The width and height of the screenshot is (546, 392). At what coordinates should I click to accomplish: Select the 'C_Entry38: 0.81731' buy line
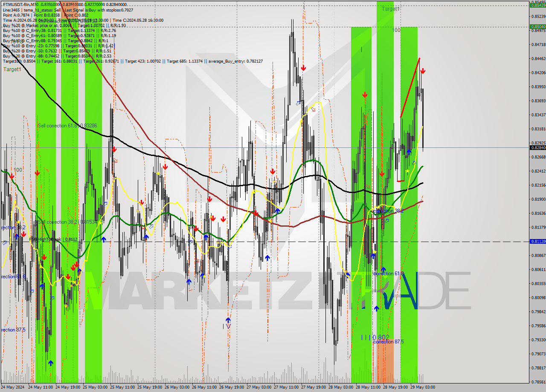pyautogui.click(x=59, y=31)
